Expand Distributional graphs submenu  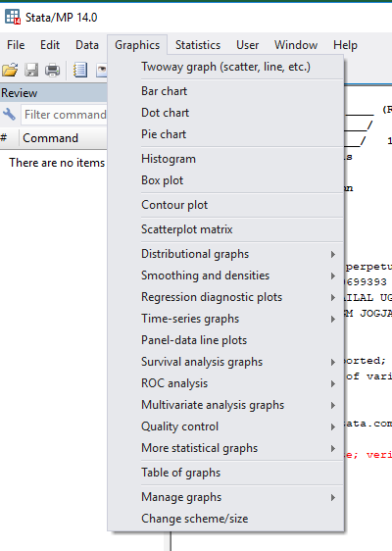225,254
